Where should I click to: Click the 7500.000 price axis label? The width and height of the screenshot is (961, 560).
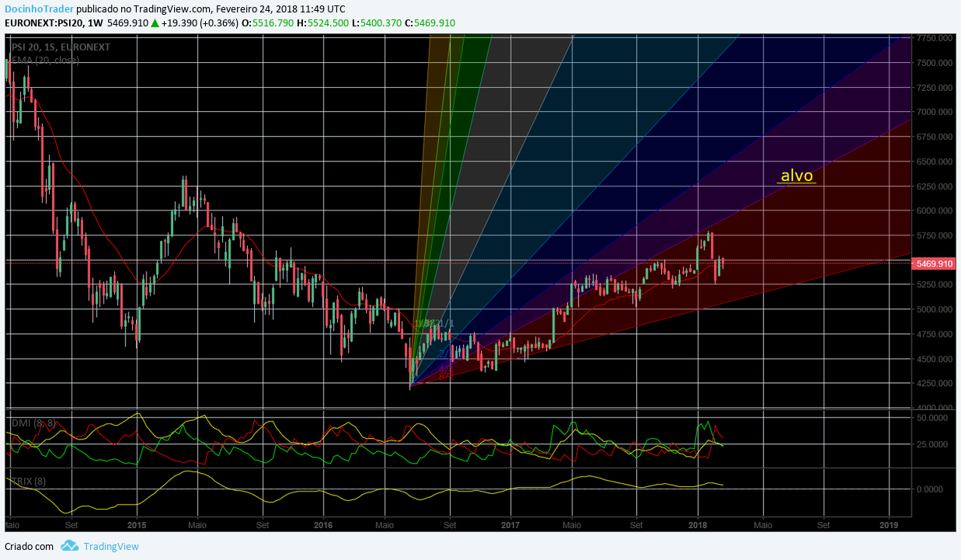coord(935,63)
